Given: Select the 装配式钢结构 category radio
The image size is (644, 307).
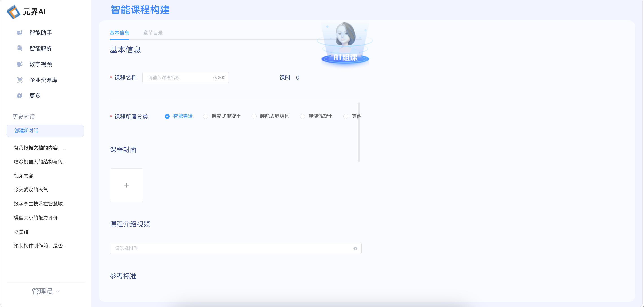Looking at the screenshot, I should (254, 117).
